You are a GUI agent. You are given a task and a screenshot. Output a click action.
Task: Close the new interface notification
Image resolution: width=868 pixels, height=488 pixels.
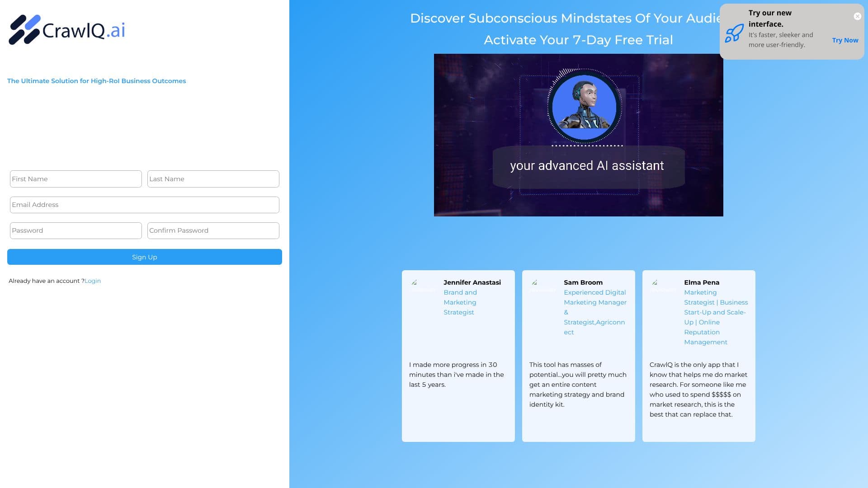tap(857, 16)
